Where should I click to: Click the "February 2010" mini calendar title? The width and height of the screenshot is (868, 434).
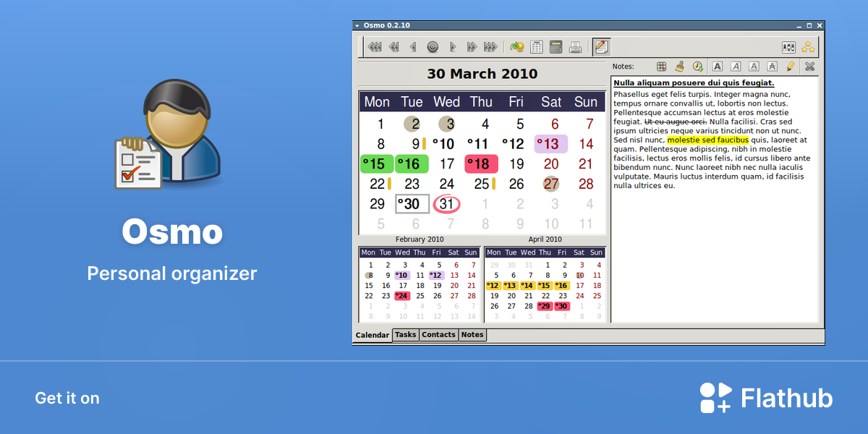(420, 239)
